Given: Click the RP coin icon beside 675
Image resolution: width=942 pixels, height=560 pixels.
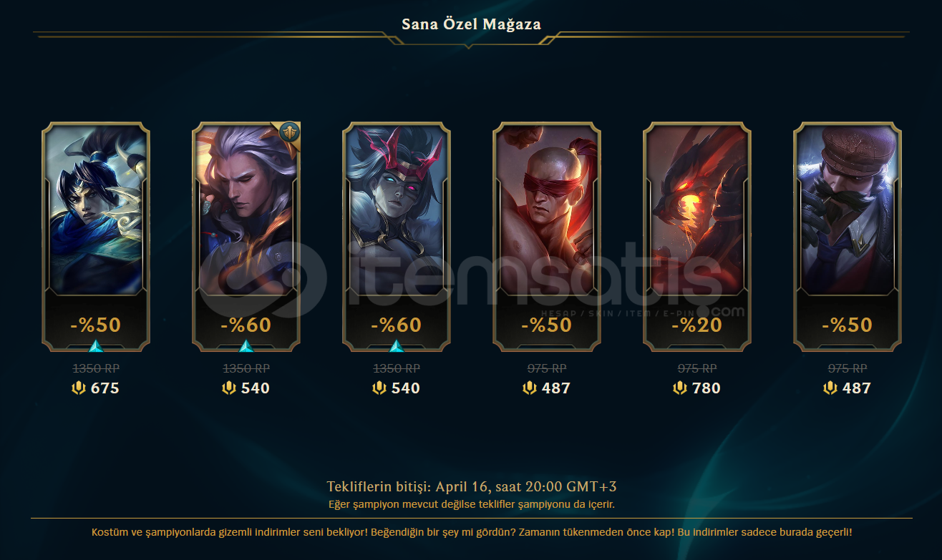Looking at the screenshot, I should click(x=79, y=388).
